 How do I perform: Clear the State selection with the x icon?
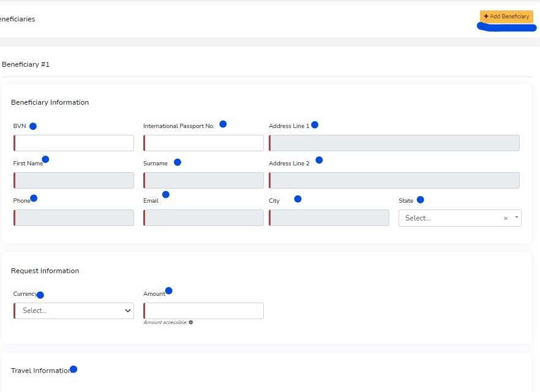506,219
